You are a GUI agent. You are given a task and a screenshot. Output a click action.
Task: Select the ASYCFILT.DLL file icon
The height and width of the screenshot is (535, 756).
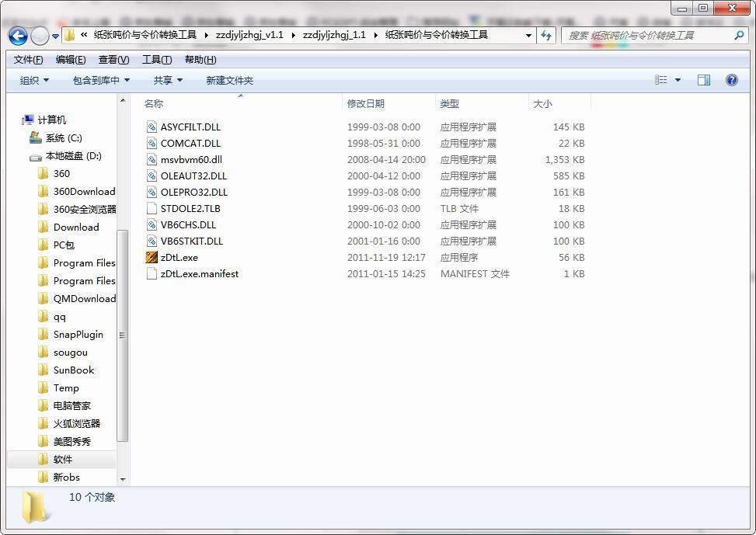point(152,127)
